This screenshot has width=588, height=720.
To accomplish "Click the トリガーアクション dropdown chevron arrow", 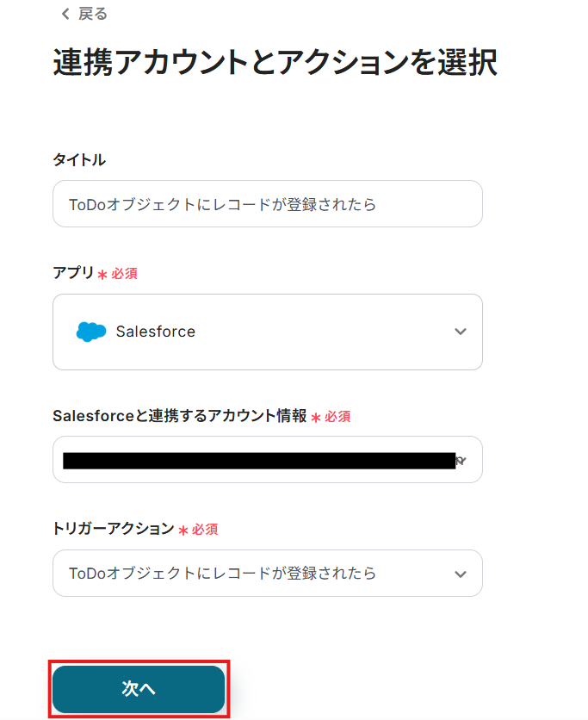I will coord(461,574).
